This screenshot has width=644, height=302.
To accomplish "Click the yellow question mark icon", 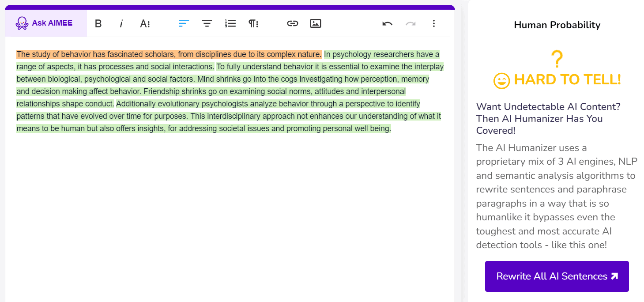I will pyautogui.click(x=557, y=59).
